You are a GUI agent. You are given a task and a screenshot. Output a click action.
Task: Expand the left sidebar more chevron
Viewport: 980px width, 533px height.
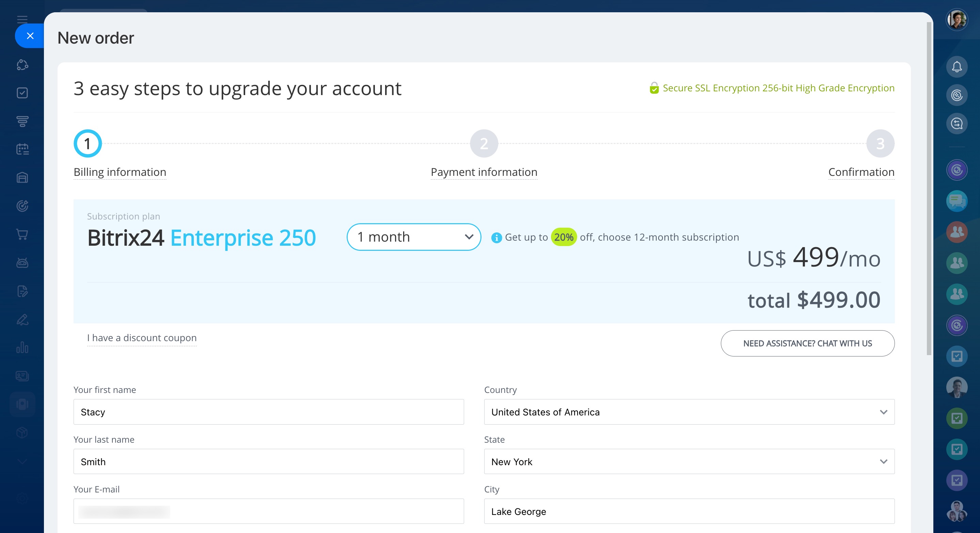click(x=22, y=461)
